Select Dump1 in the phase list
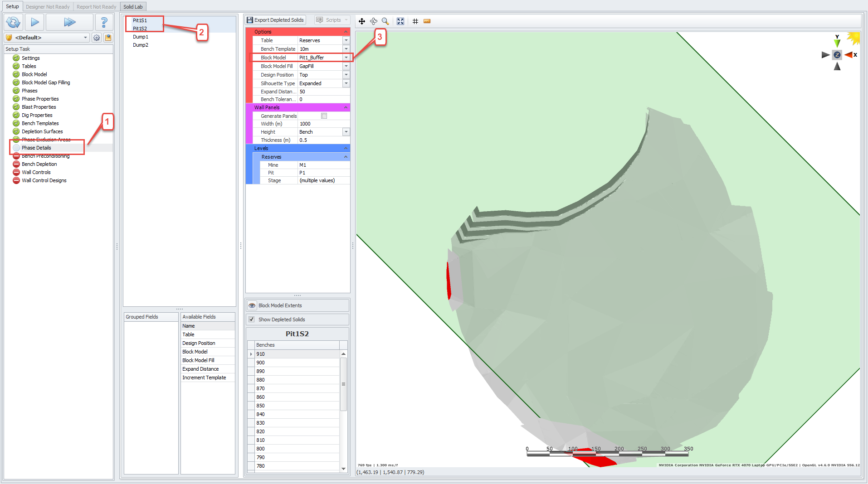 coord(141,37)
